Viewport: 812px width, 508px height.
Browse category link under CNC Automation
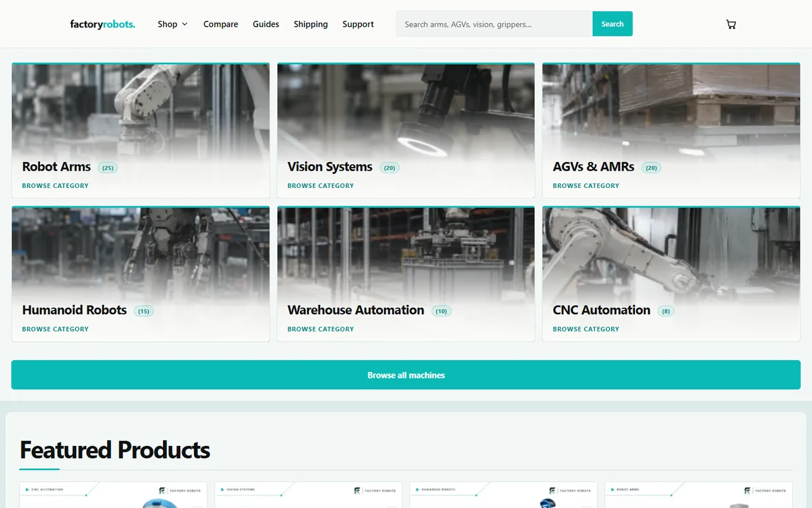pos(586,329)
